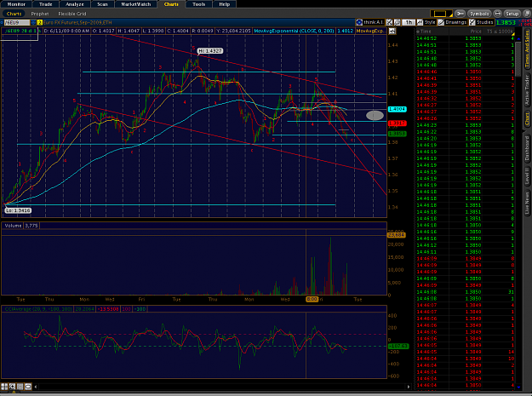
Task: Open the Help tab
Action: pyautogui.click(x=224, y=4)
